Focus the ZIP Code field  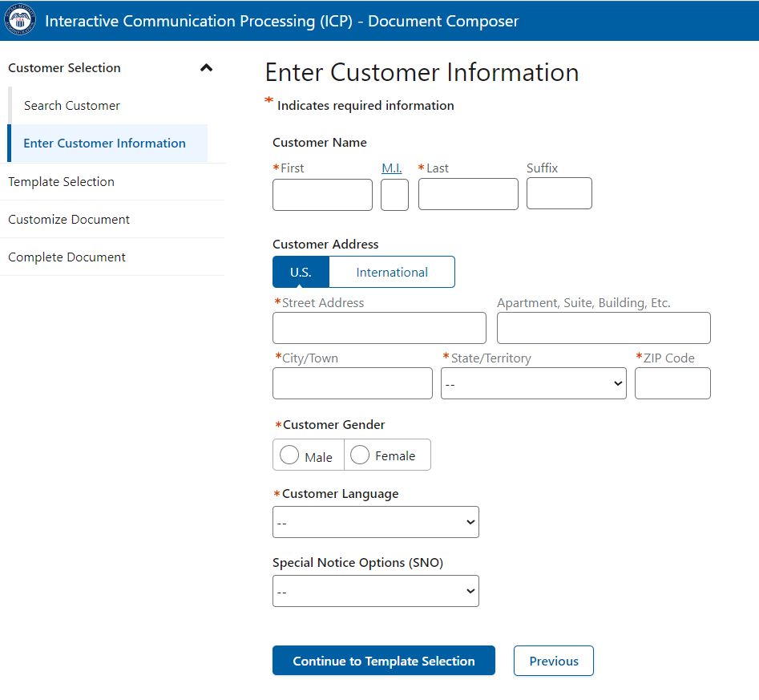pos(672,383)
